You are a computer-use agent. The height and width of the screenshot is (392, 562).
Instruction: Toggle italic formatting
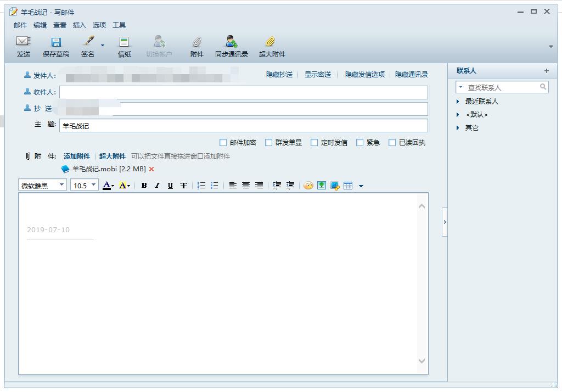(157, 186)
